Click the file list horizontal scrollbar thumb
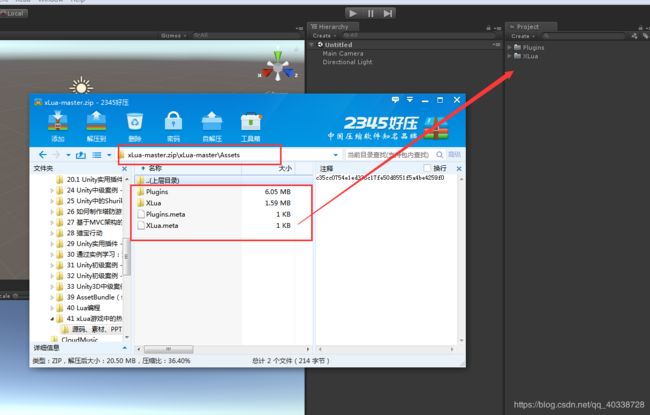650x415 pixels. (x=168, y=349)
